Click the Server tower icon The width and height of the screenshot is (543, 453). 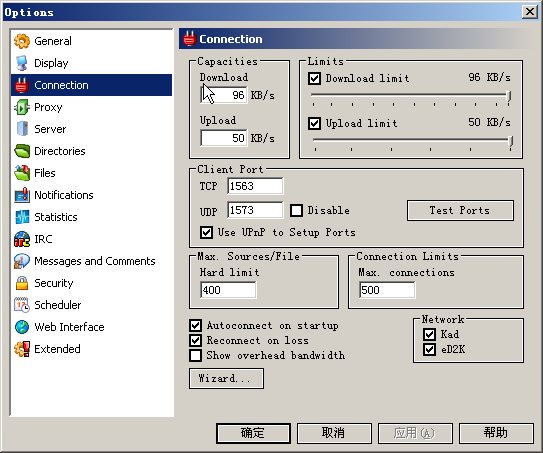coord(22,129)
